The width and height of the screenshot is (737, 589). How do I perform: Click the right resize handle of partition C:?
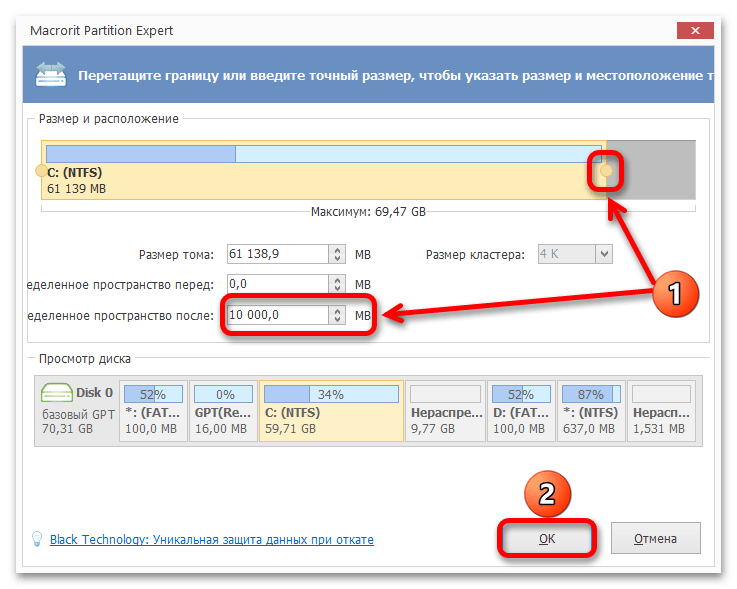606,171
